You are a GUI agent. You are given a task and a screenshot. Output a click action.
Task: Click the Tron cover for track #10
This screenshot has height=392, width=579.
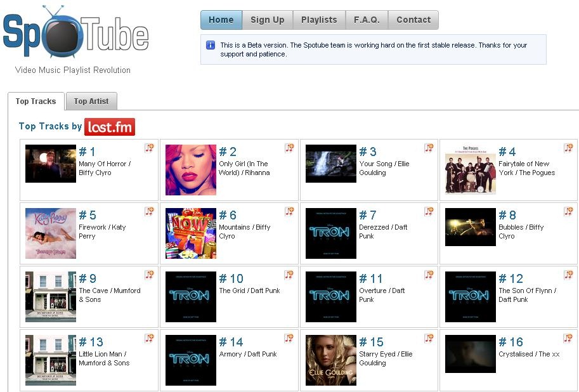(x=191, y=297)
